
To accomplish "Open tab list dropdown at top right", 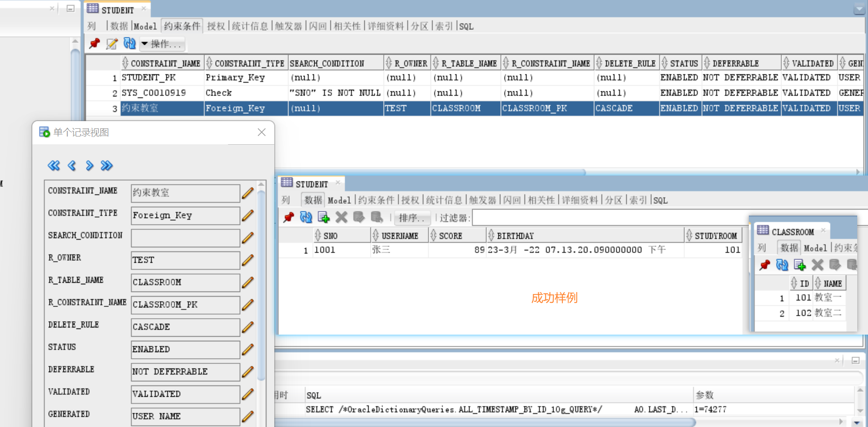I will pos(859,10).
